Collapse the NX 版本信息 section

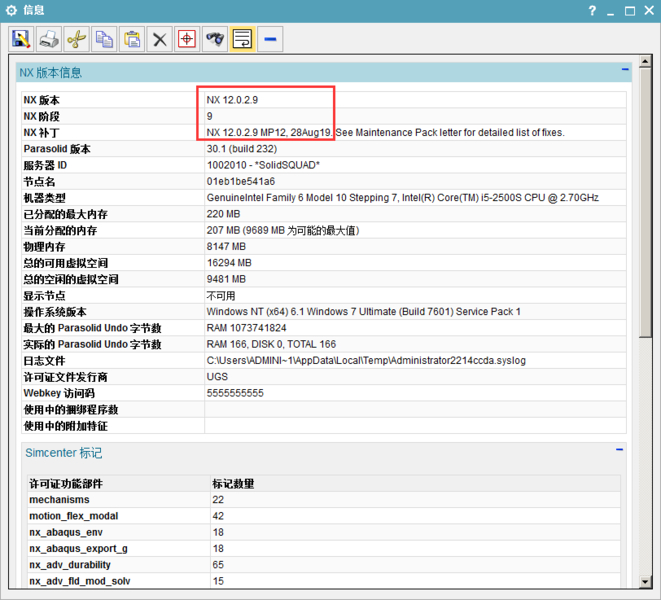(625, 69)
